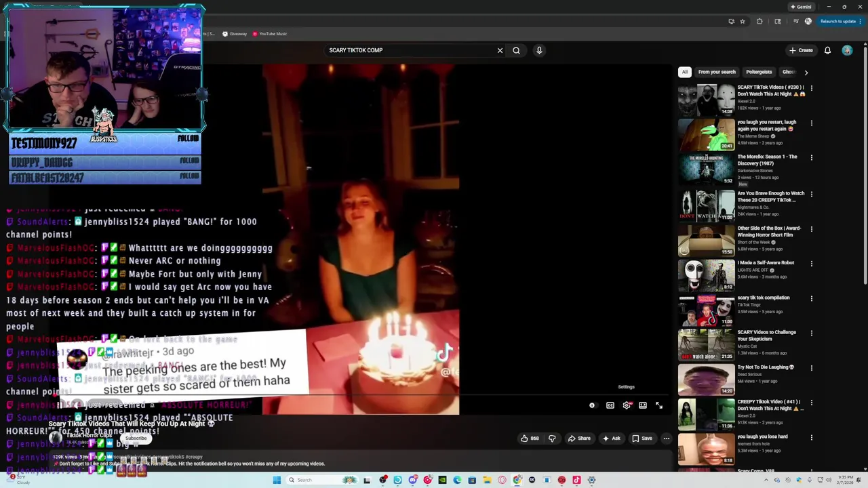Open the YouTube account avatar menu
The height and width of the screenshot is (488, 868).
[847, 50]
